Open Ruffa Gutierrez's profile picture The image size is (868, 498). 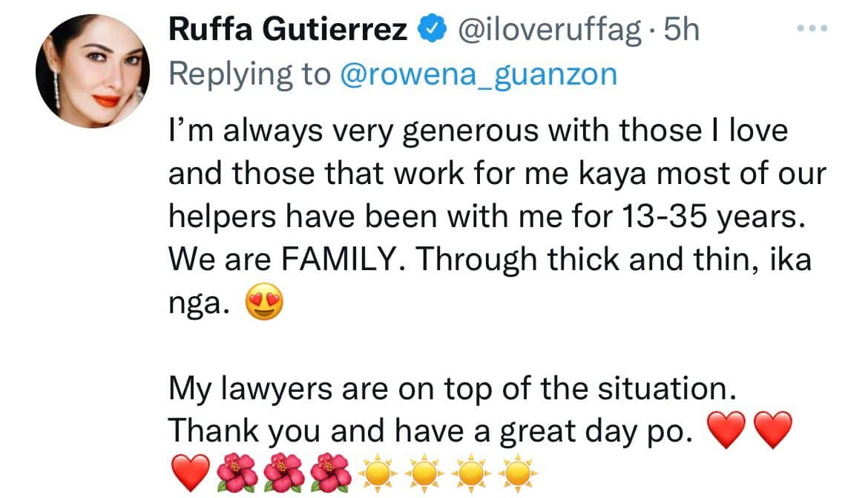(x=91, y=70)
